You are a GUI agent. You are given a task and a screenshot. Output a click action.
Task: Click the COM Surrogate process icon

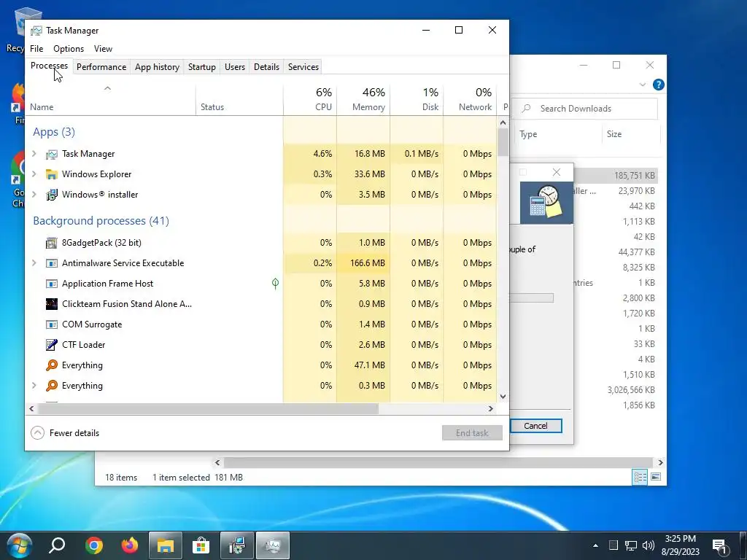click(52, 324)
